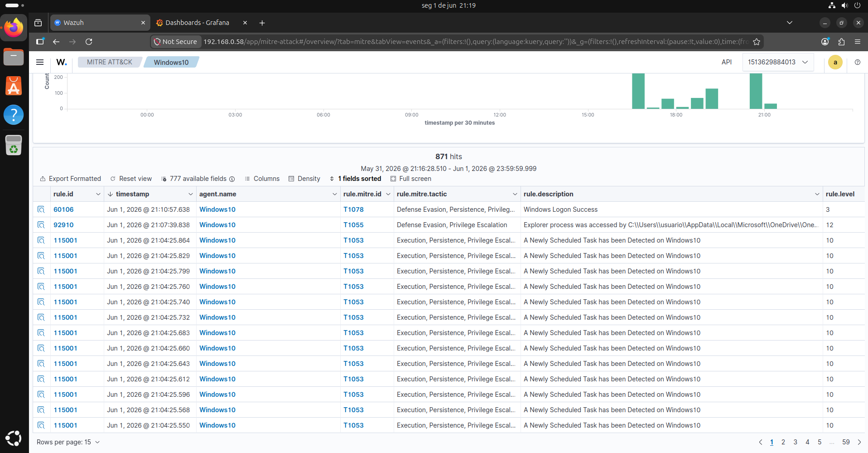Open 1 fields sorted button

click(x=355, y=179)
